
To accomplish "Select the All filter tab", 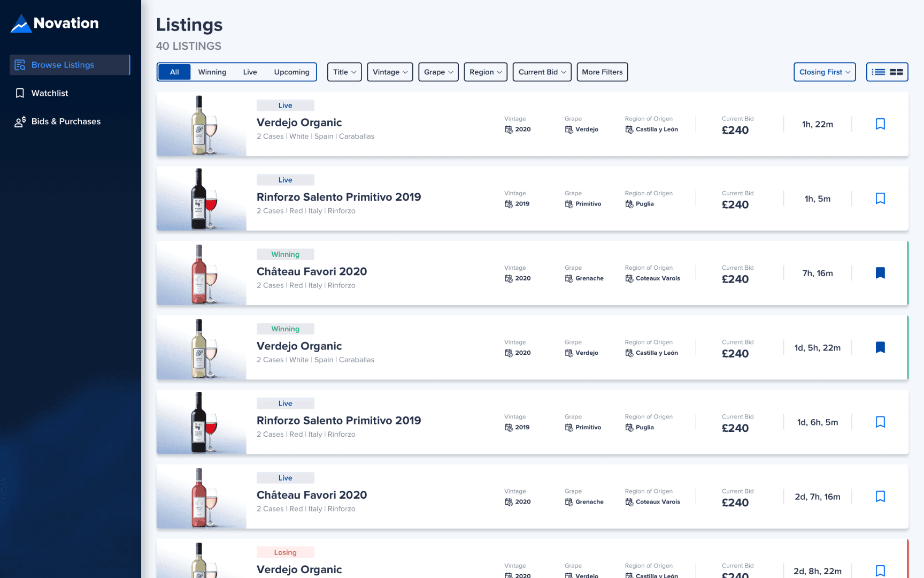I will pyautogui.click(x=174, y=72).
